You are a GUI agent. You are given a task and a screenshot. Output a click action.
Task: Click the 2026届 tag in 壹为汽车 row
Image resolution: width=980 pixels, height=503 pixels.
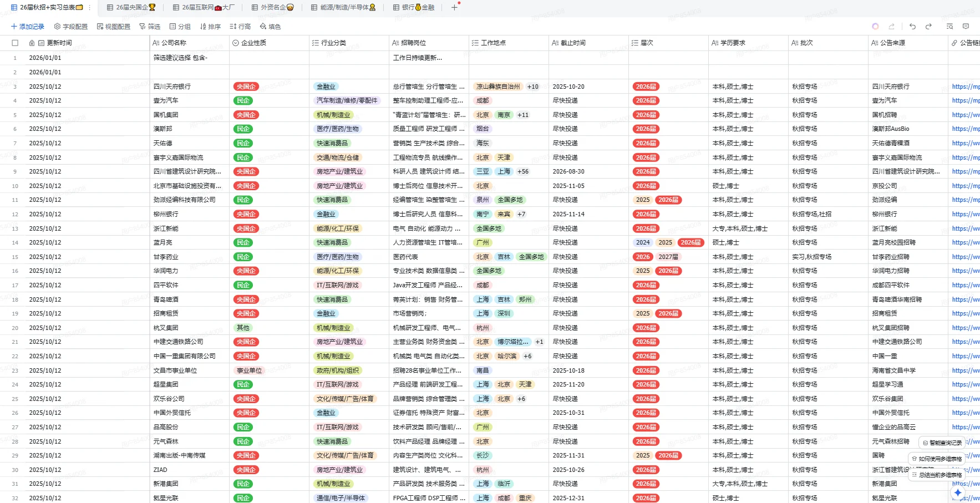point(646,100)
